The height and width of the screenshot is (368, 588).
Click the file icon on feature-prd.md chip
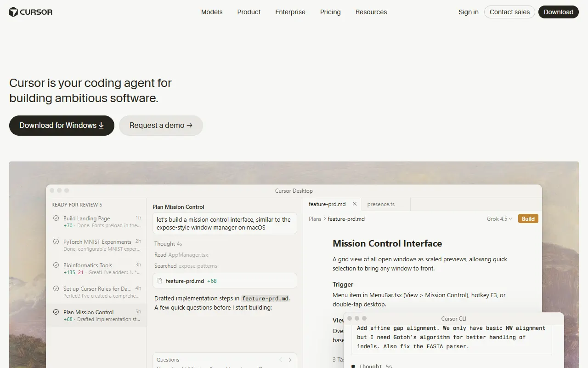pos(160,281)
